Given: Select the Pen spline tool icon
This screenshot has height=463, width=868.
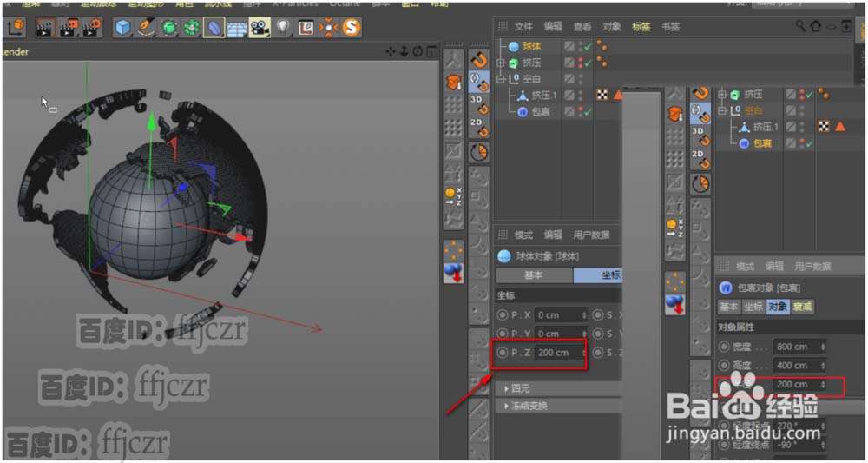Looking at the screenshot, I should tap(145, 29).
